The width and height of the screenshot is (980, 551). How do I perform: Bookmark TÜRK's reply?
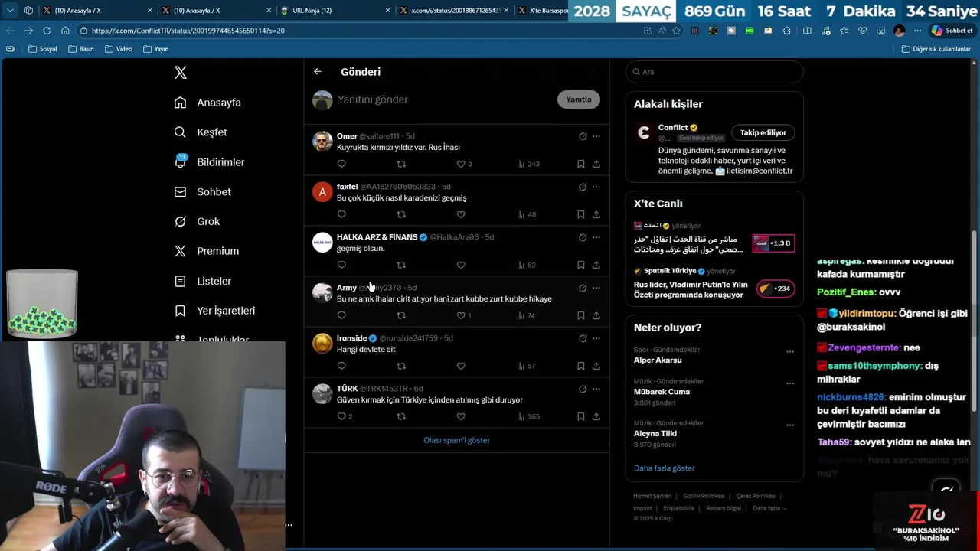coord(581,416)
